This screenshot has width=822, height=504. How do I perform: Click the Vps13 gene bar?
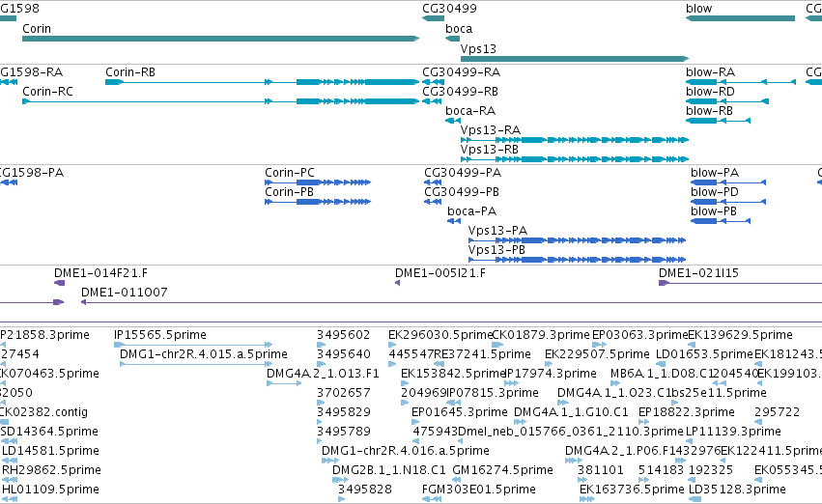(x=575, y=59)
